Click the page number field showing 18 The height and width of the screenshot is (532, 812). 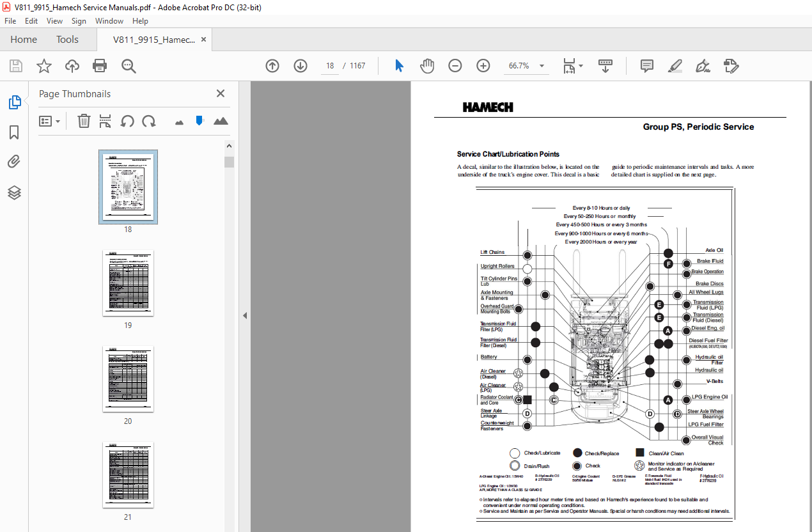(x=330, y=66)
